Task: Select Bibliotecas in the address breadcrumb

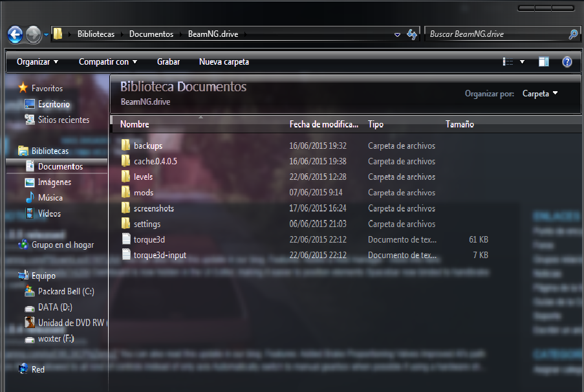Action: (x=96, y=34)
